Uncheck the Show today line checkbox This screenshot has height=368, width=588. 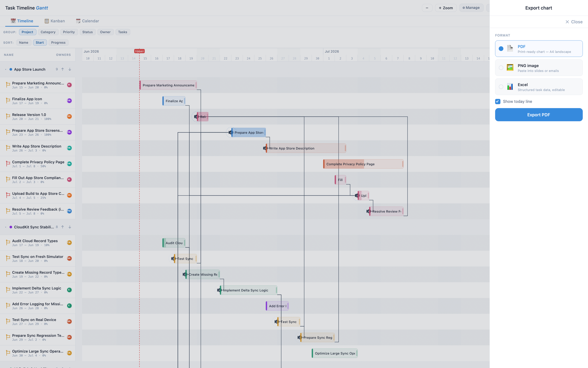coord(498,101)
